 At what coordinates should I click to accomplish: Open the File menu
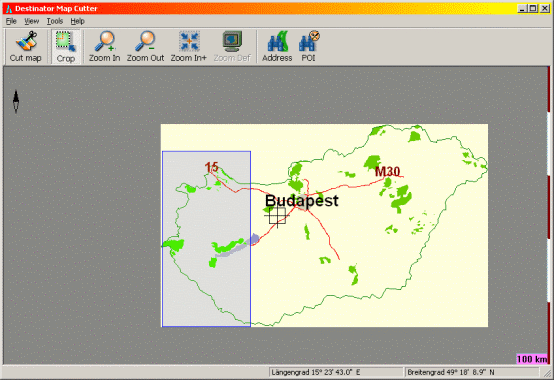[11, 21]
